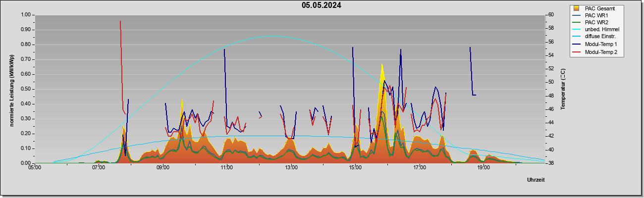Select the diffuse Einstr. legend label
This screenshot has width=644, height=198.
(x=600, y=37)
